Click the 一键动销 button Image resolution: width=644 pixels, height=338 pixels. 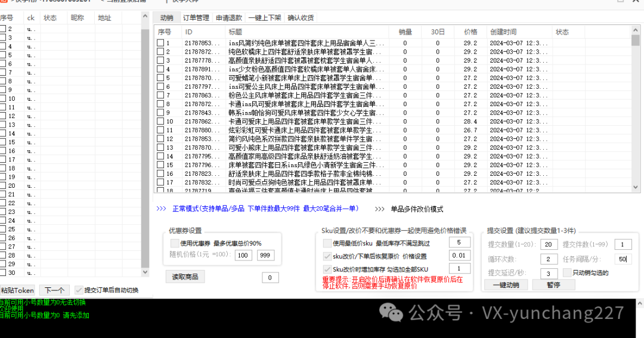(x=506, y=284)
